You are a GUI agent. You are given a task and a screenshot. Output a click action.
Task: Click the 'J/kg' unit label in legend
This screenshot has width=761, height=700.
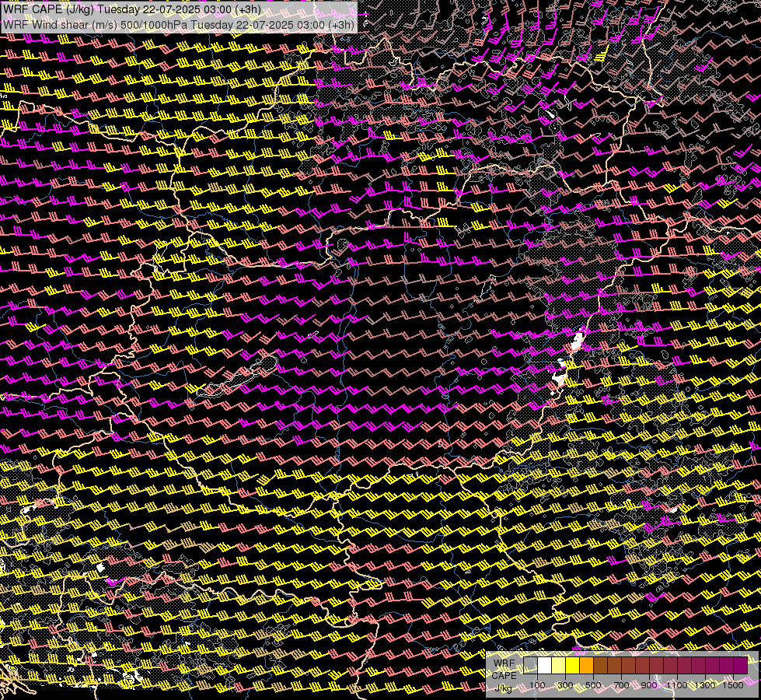click(x=503, y=688)
